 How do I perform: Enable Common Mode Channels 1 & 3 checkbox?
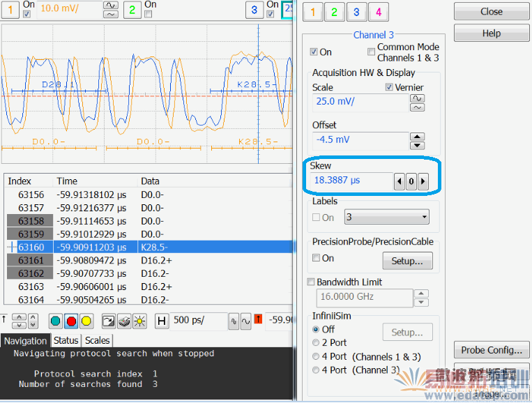coord(371,52)
